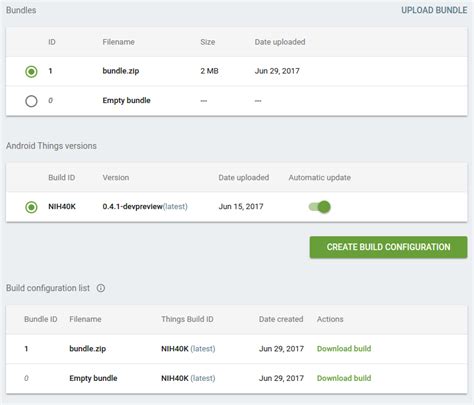Click the UPLOAD BUNDLE button

click(434, 10)
